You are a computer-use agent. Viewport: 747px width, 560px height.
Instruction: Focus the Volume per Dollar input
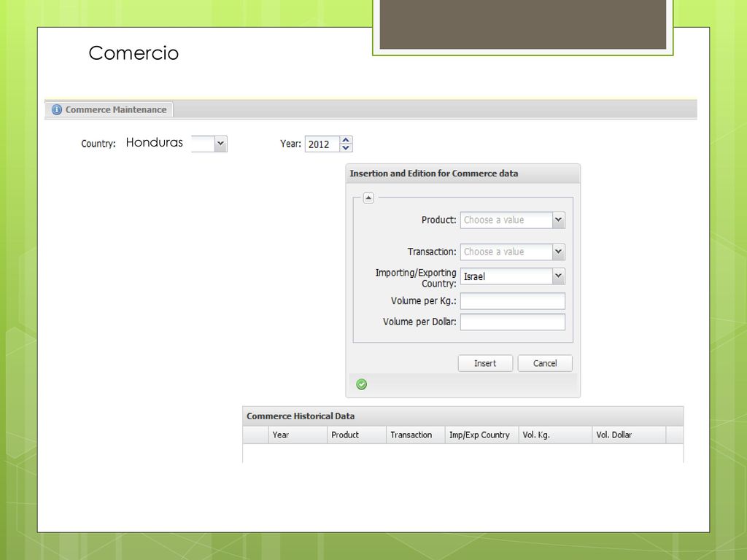pyautogui.click(x=513, y=322)
